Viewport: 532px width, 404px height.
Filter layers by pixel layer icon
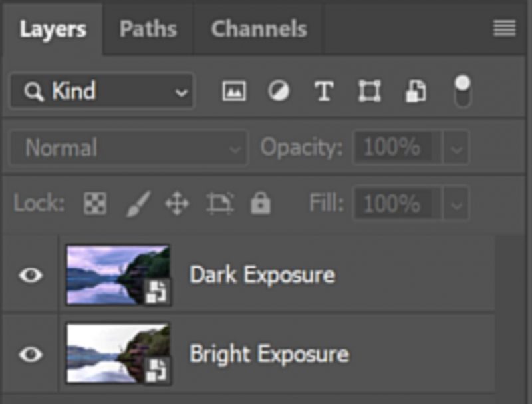point(233,91)
